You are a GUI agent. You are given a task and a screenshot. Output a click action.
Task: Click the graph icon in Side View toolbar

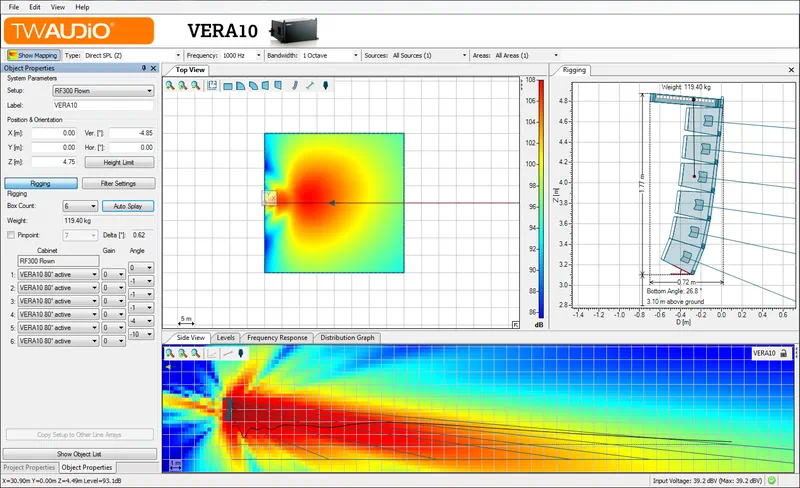click(x=212, y=353)
